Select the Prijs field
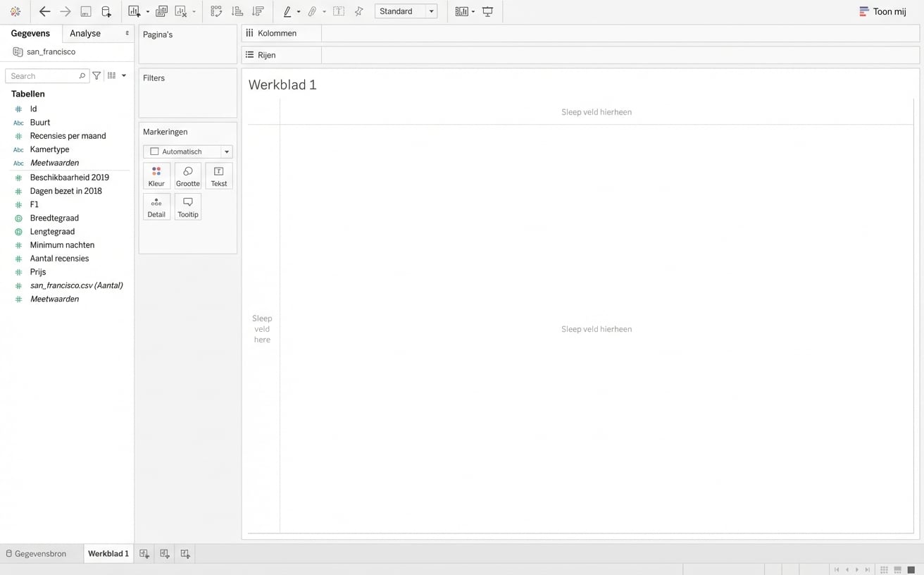924x575 pixels. (x=38, y=272)
